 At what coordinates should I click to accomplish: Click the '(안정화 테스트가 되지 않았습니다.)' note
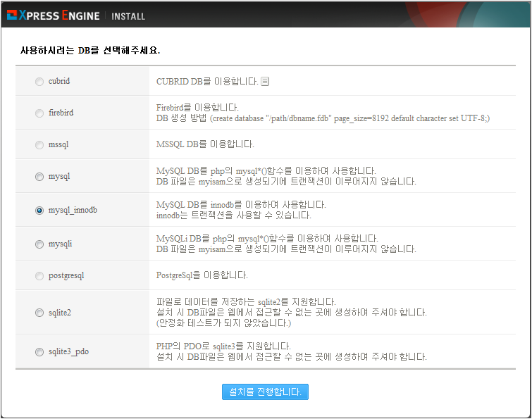click(223, 323)
